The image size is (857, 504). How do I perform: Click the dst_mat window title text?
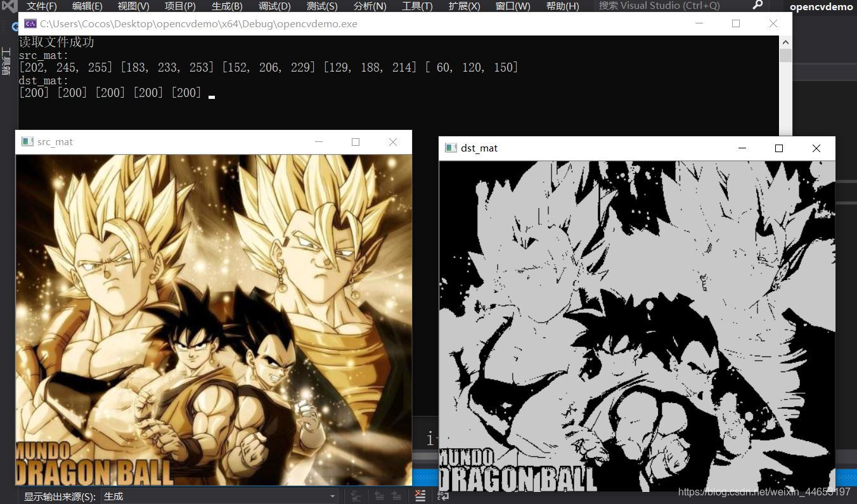(479, 148)
